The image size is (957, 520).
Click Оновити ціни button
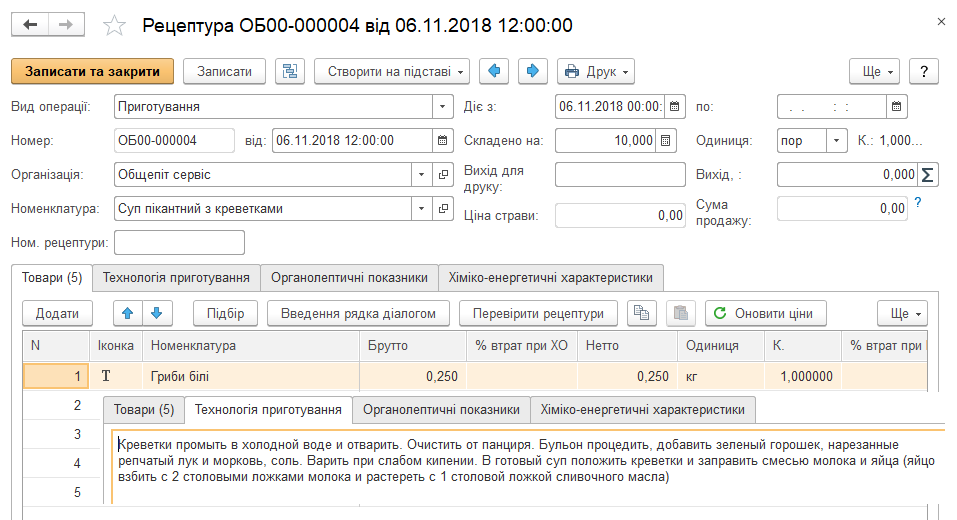(766, 313)
